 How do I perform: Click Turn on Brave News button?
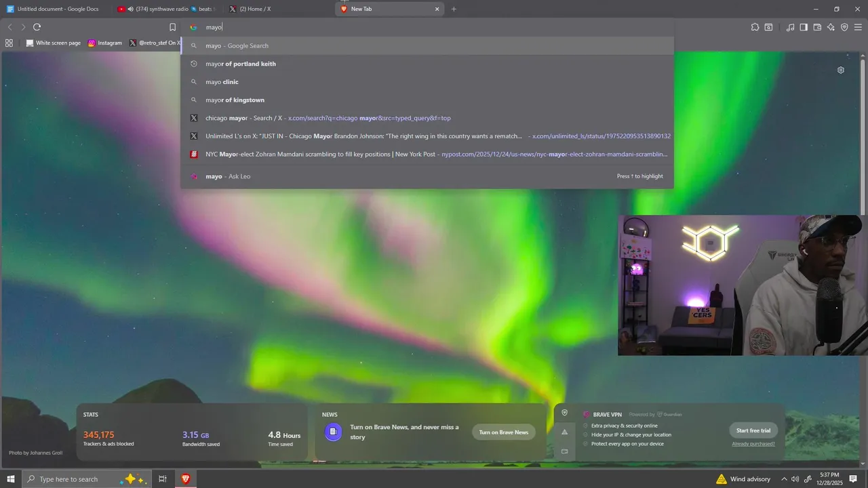[504, 432]
